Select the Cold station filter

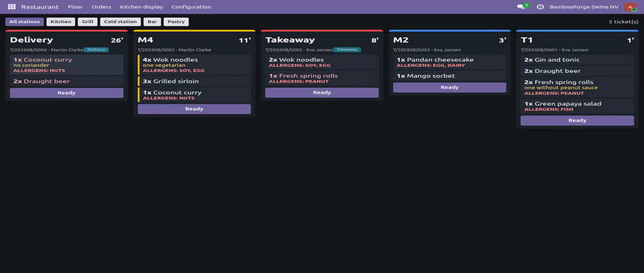[120, 21]
